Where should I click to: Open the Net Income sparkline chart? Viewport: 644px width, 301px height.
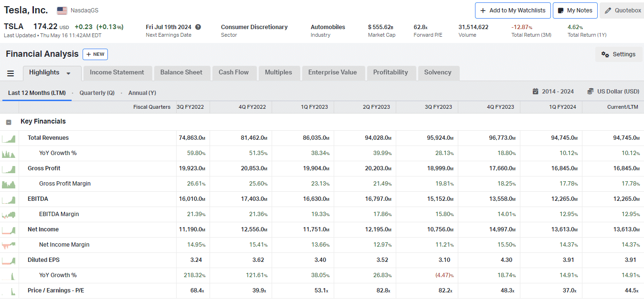tap(9, 230)
